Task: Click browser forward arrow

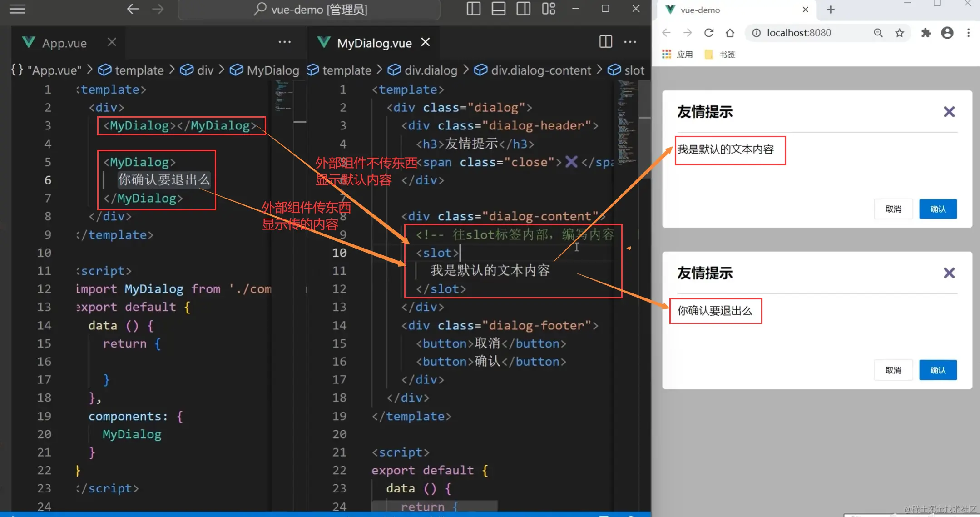Action: (688, 33)
